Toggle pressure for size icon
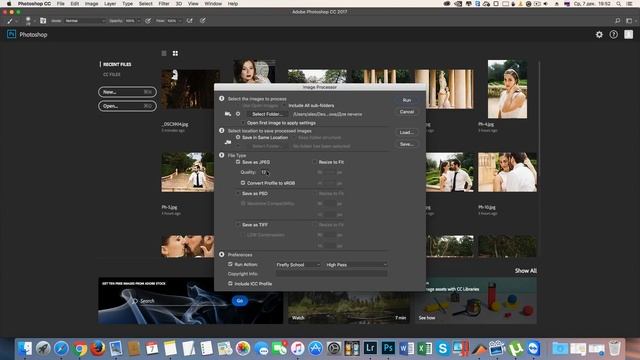640x360 pixels. 203,21
